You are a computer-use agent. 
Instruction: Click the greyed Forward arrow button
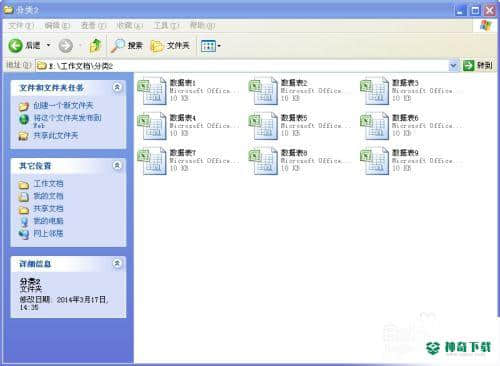tap(66, 46)
